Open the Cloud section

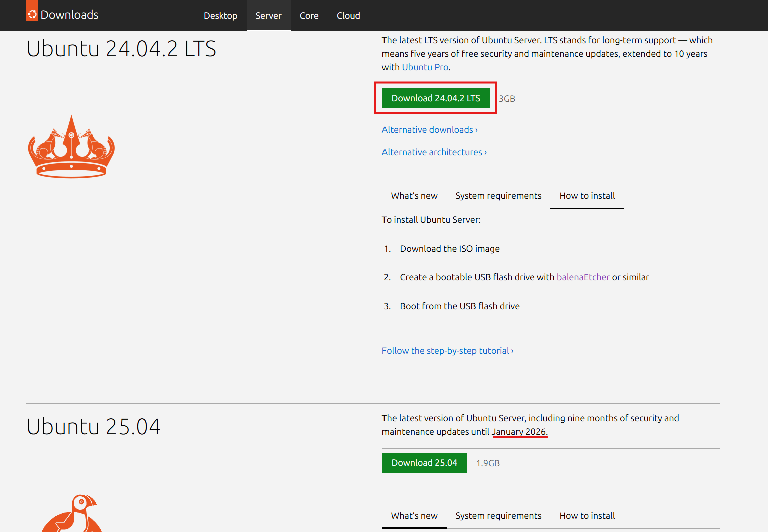[348, 15]
